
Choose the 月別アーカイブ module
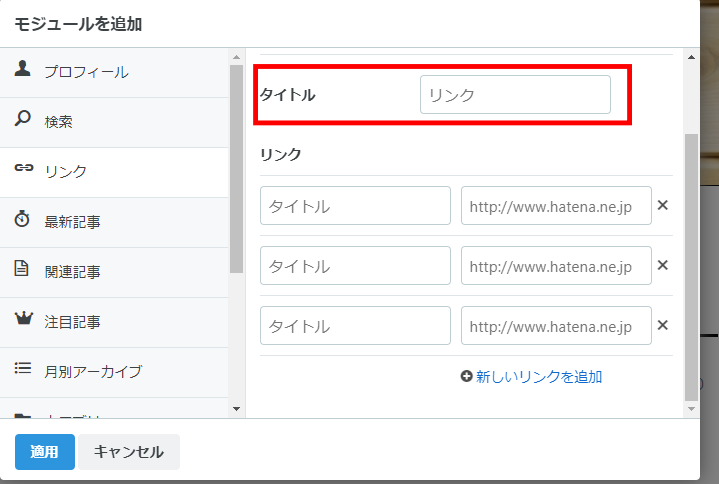pos(114,372)
